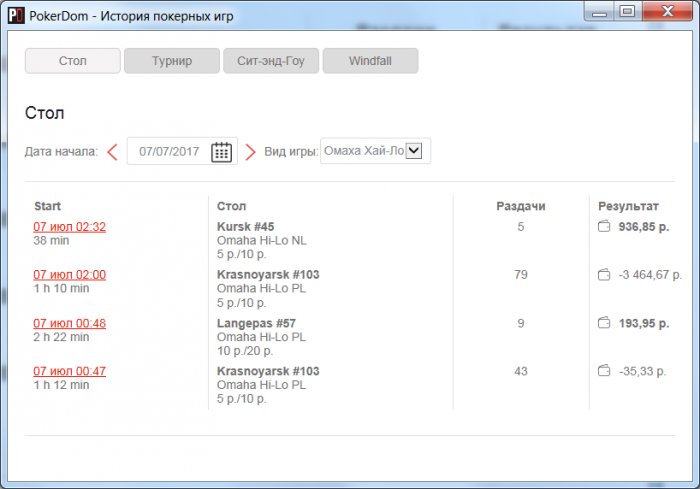Click the Start column header

[47, 206]
